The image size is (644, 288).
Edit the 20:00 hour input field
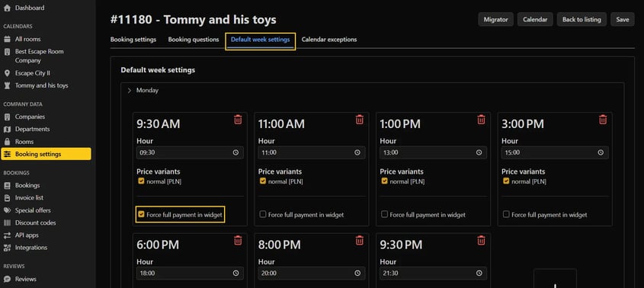pos(312,274)
